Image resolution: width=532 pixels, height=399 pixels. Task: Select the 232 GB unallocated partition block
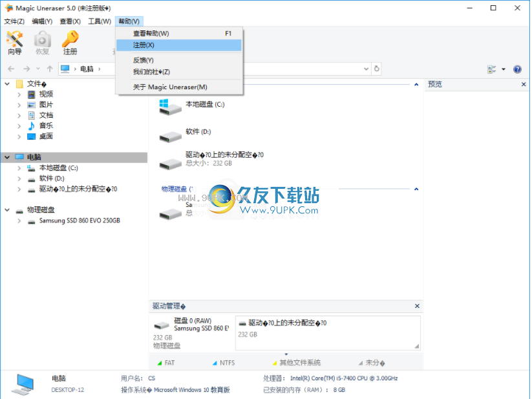tap(328, 333)
